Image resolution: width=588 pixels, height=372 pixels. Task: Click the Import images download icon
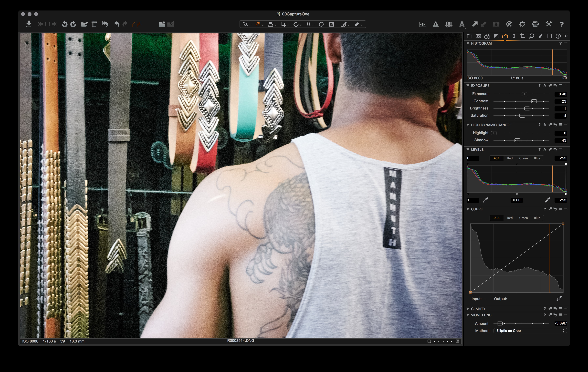[x=29, y=24]
